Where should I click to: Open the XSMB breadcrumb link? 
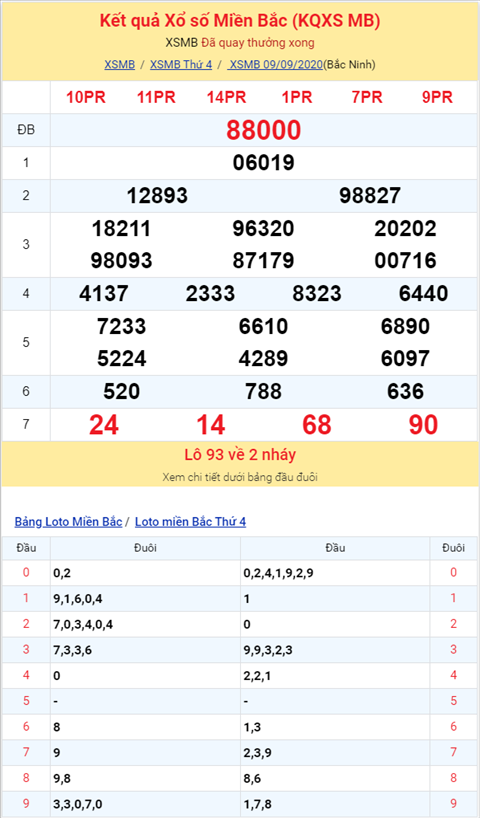(119, 65)
